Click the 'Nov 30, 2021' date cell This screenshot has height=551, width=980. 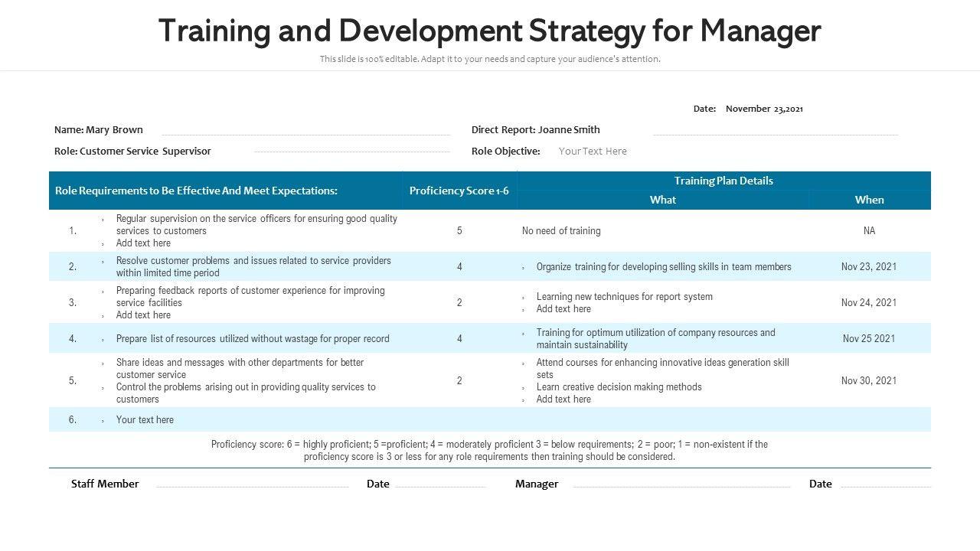869,381
